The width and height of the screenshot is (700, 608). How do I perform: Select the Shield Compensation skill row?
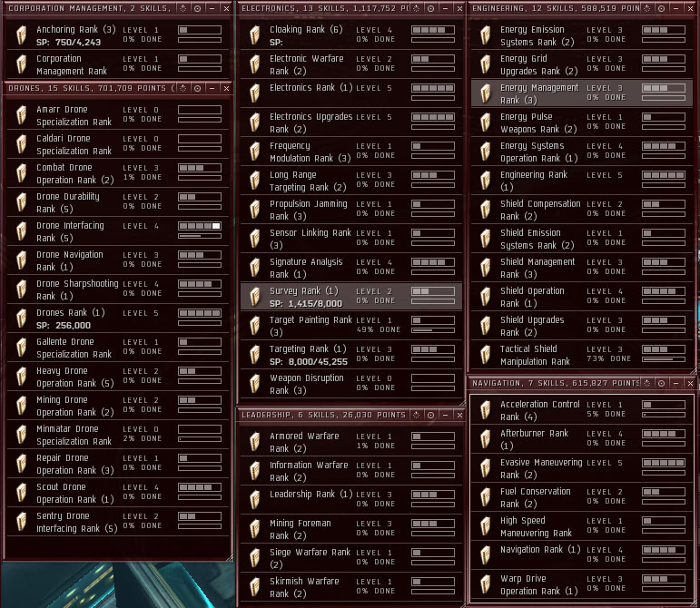pyautogui.click(x=582, y=210)
